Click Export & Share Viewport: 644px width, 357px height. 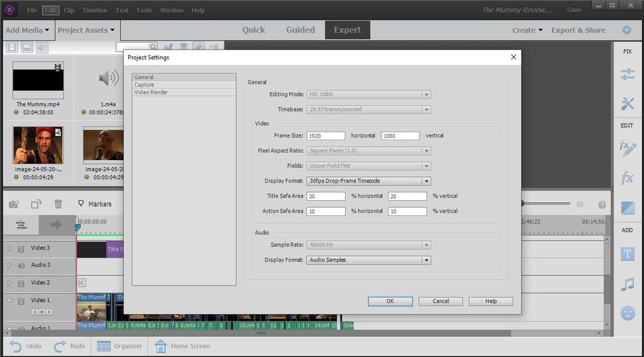pyautogui.click(x=578, y=30)
